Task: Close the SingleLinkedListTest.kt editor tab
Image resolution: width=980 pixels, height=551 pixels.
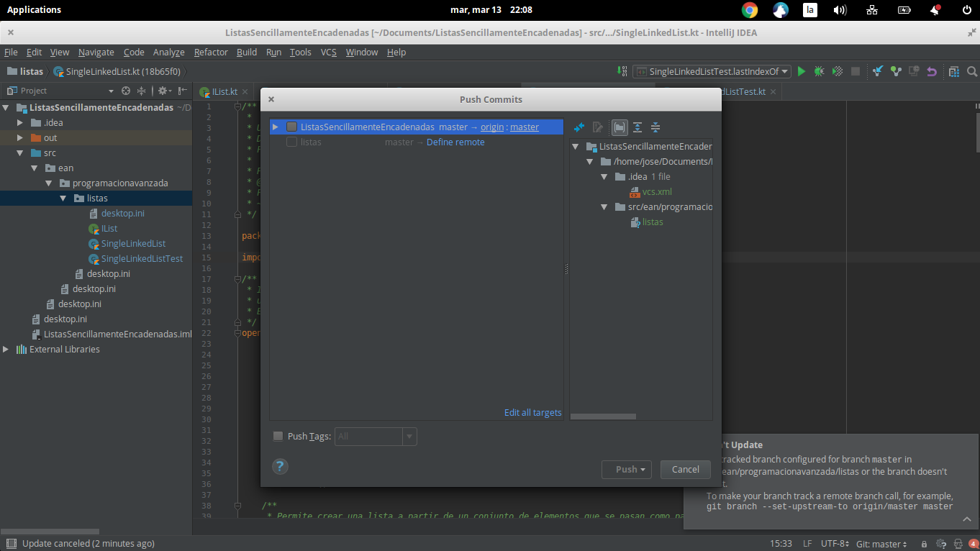Action: click(x=773, y=92)
